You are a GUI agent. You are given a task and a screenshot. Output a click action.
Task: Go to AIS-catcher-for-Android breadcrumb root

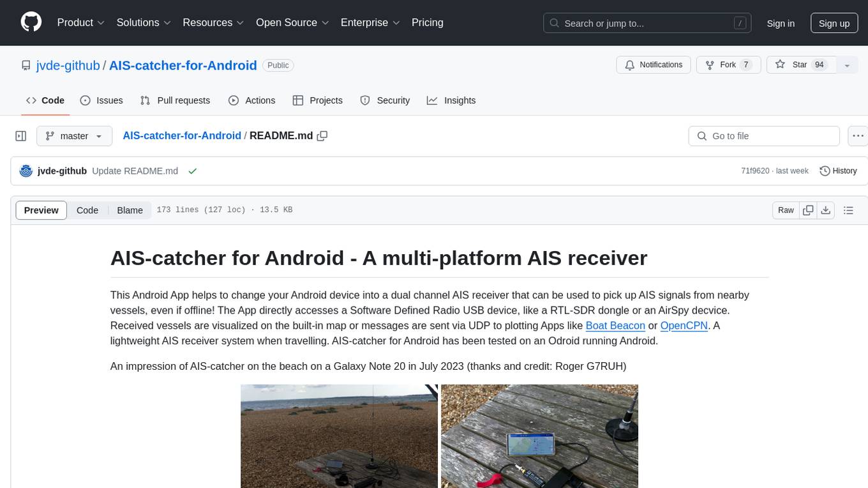tap(182, 135)
